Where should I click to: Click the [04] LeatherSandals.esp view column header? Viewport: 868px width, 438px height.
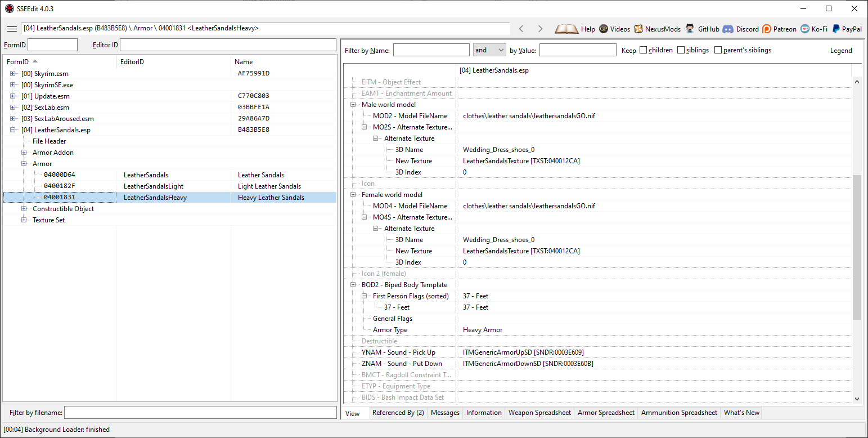tap(654, 70)
